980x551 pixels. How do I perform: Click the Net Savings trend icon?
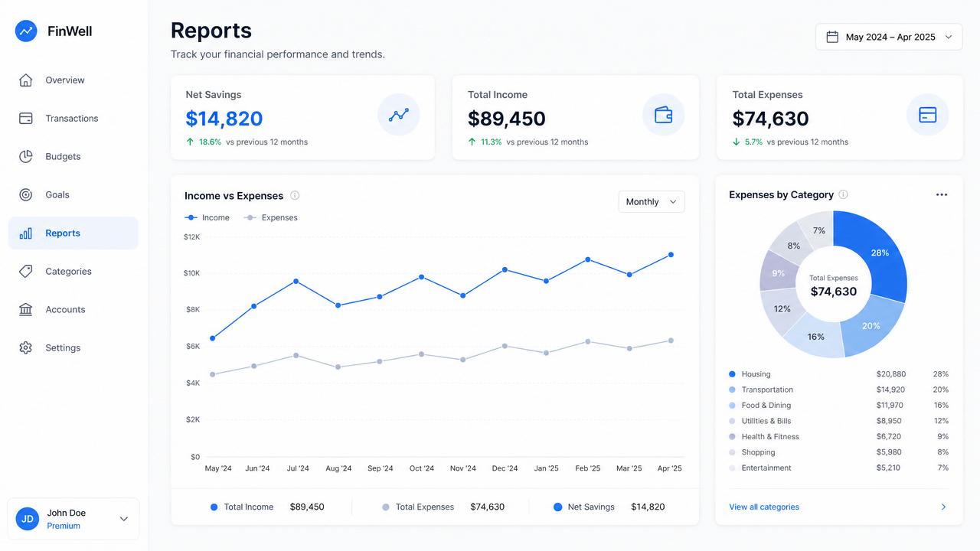coord(399,115)
